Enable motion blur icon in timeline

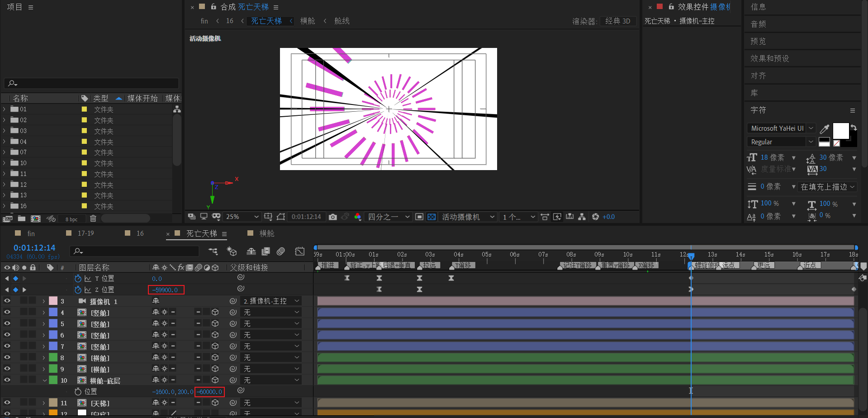(281, 251)
